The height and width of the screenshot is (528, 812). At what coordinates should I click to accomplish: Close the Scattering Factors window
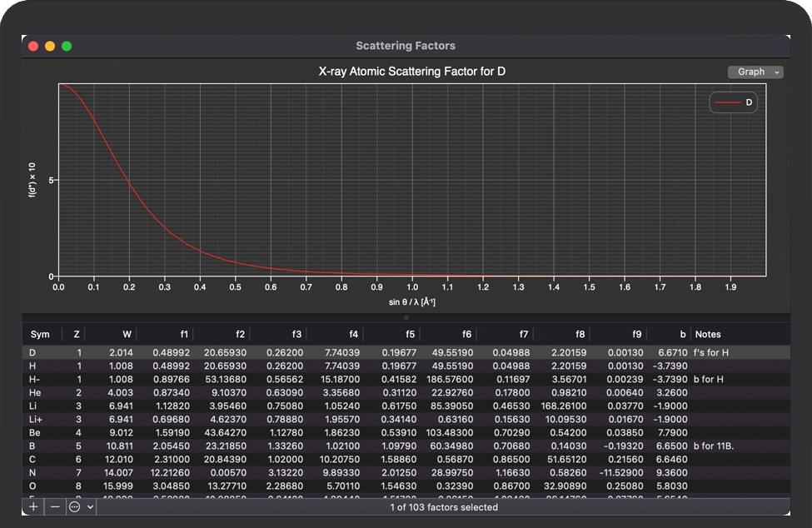pyautogui.click(x=33, y=46)
